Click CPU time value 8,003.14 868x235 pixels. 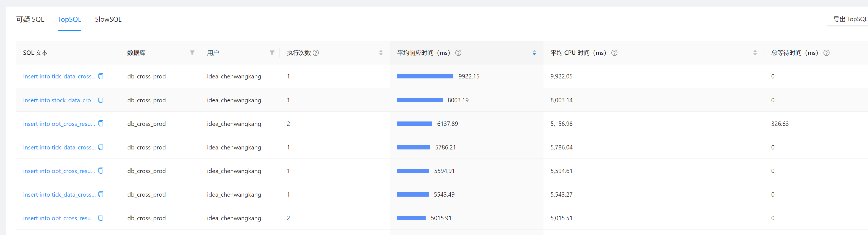click(561, 100)
